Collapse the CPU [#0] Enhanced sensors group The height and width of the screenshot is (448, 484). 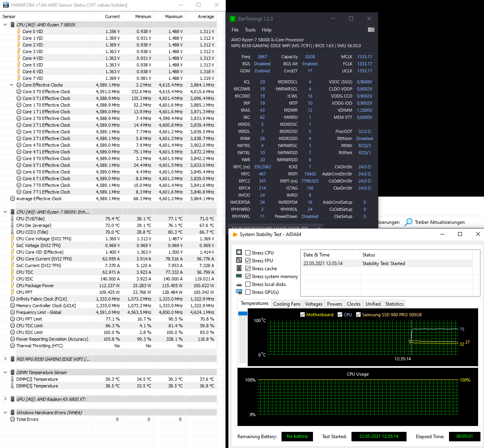point(5,212)
